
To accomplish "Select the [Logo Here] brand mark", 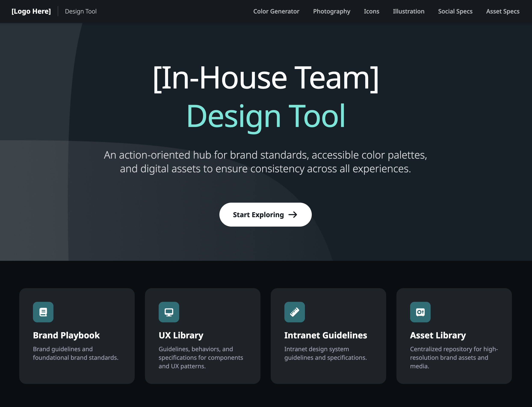I will [31, 11].
